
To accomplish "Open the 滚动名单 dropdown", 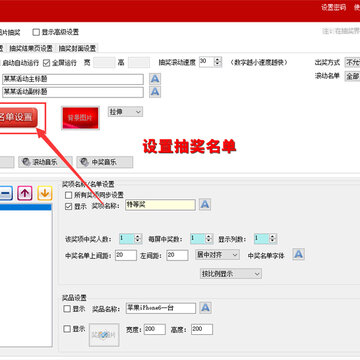I will click(x=352, y=76).
